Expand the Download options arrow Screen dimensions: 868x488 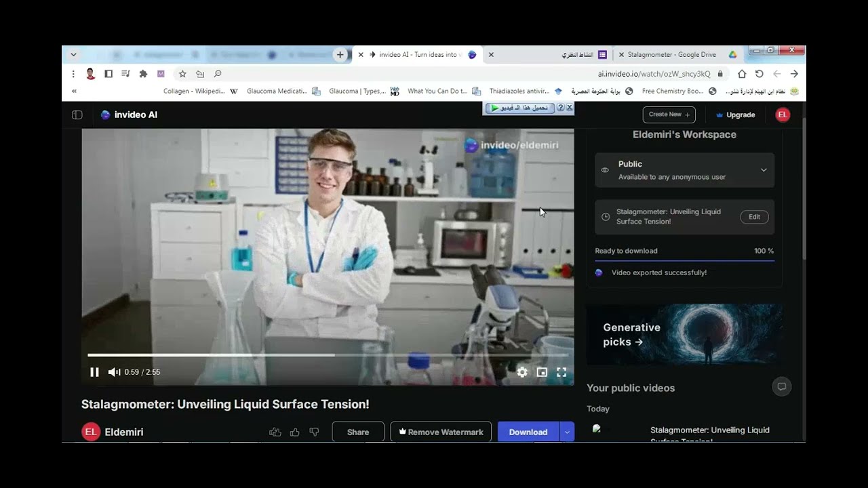point(567,432)
